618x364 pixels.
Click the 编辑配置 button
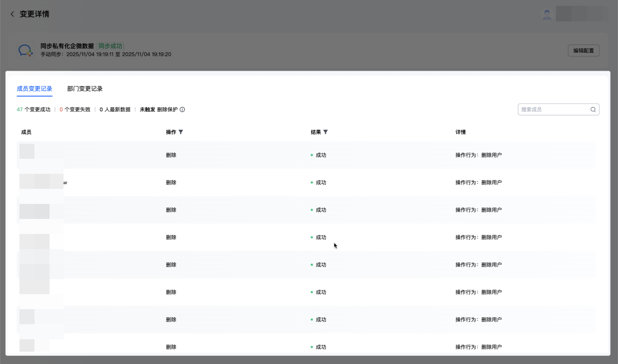(584, 51)
